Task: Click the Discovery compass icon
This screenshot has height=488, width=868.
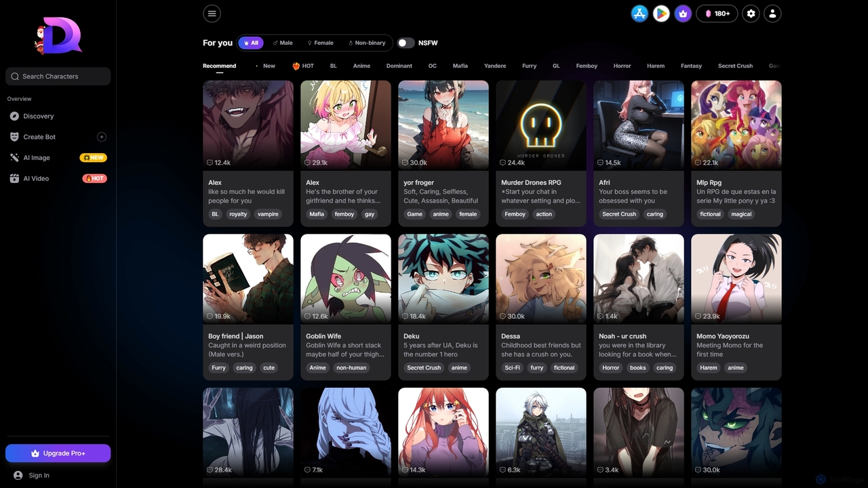Action: click(15, 116)
